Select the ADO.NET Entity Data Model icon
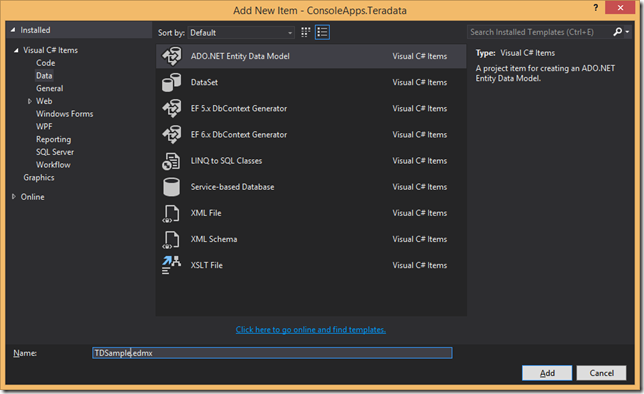This screenshot has height=394, width=644. tap(172, 56)
